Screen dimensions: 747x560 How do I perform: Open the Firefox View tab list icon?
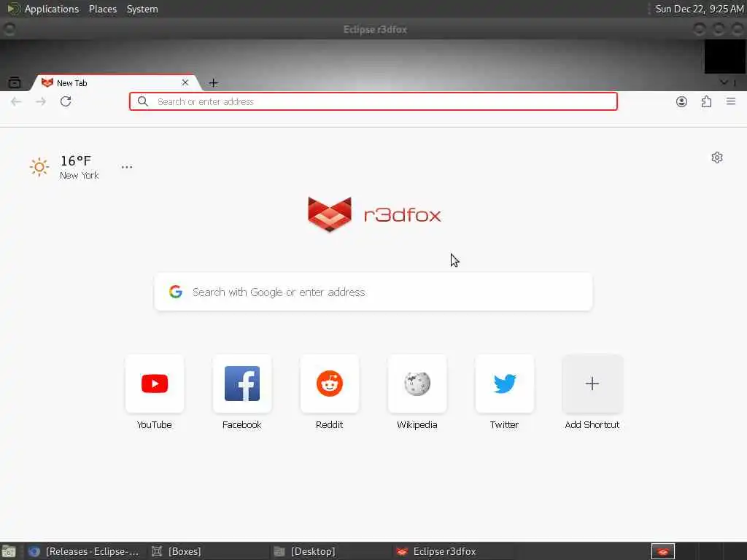(x=15, y=82)
